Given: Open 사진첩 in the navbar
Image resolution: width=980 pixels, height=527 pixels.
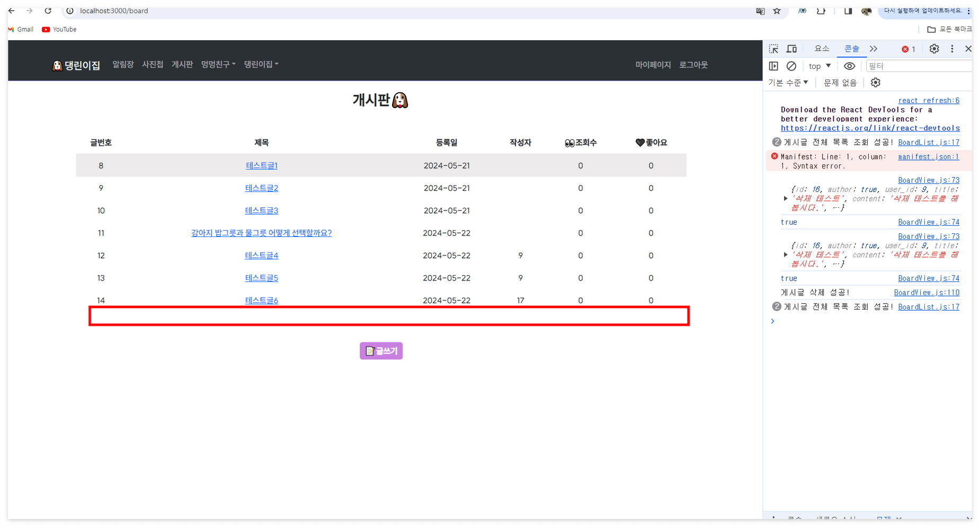Looking at the screenshot, I should [153, 64].
